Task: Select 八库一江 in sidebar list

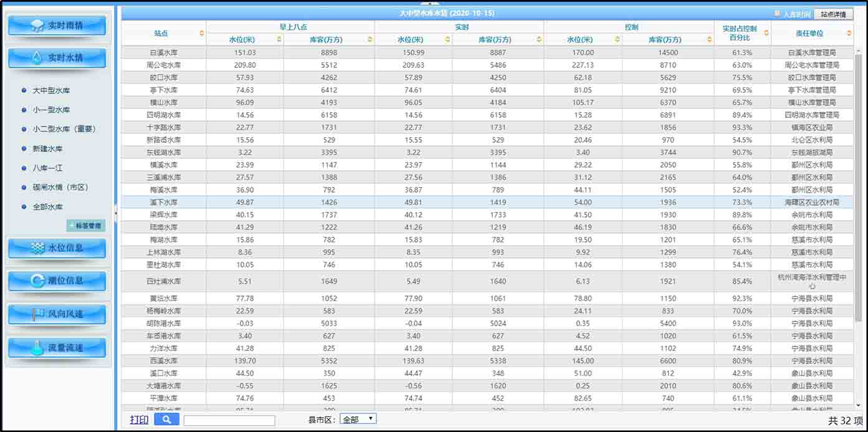Action: point(47,168)
